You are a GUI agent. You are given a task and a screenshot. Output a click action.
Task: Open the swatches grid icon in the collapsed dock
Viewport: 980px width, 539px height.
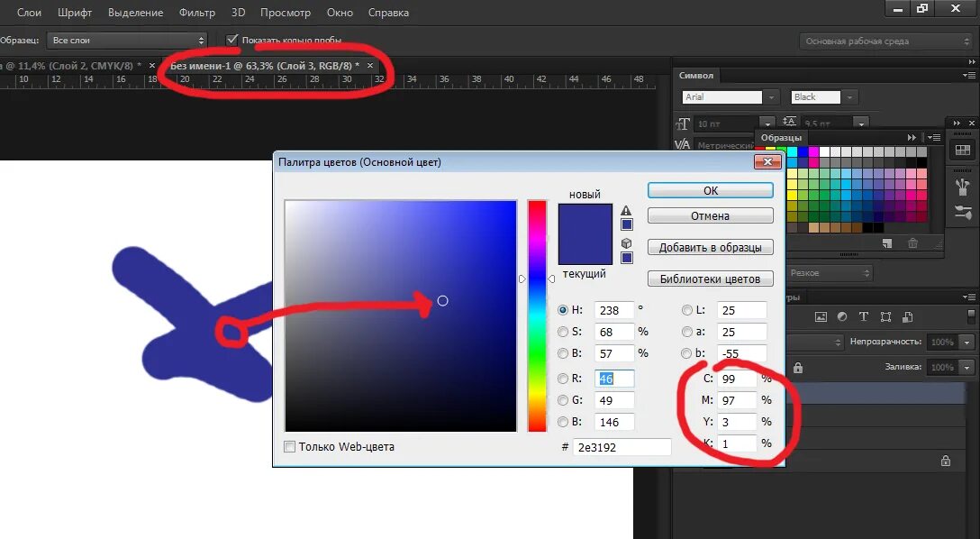click(x=963, y=150)
